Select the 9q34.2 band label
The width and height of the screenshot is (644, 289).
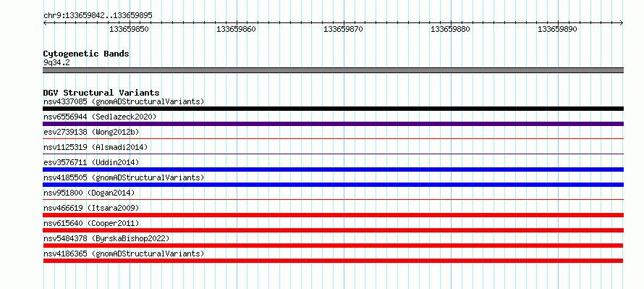tap(56, 62)
